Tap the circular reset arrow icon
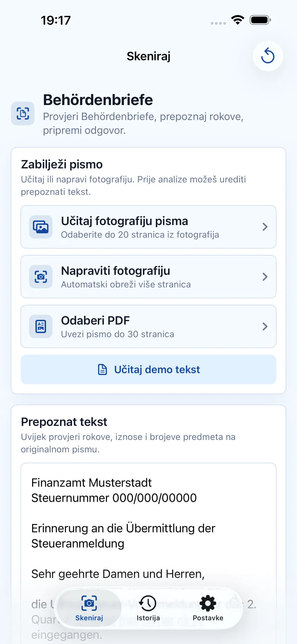The width and height of the screenshot is (297, 644). [x=268, y=56]
